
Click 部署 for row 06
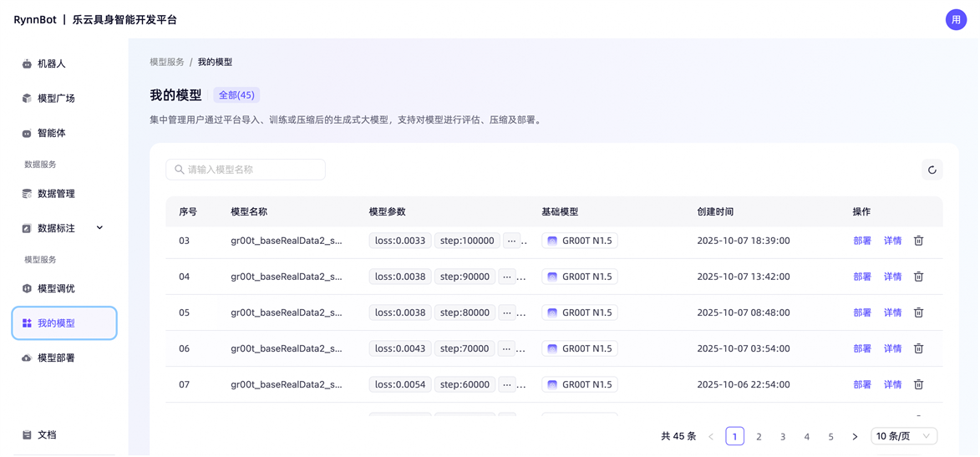(862, 348)
